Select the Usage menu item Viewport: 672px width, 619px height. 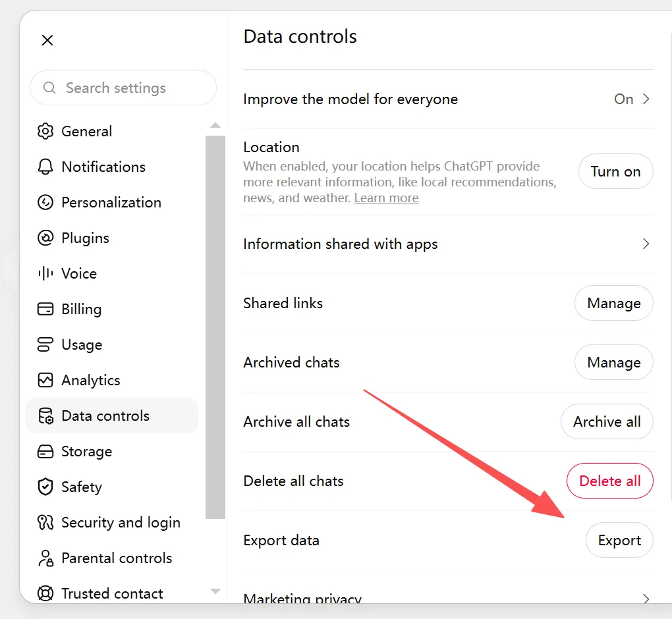112,344
